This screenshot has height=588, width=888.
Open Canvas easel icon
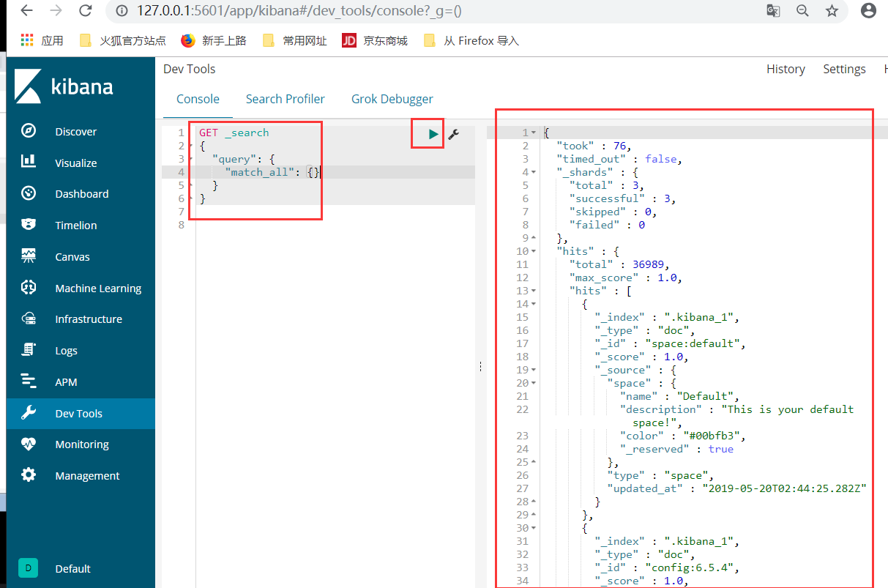[x=29, y=256]
